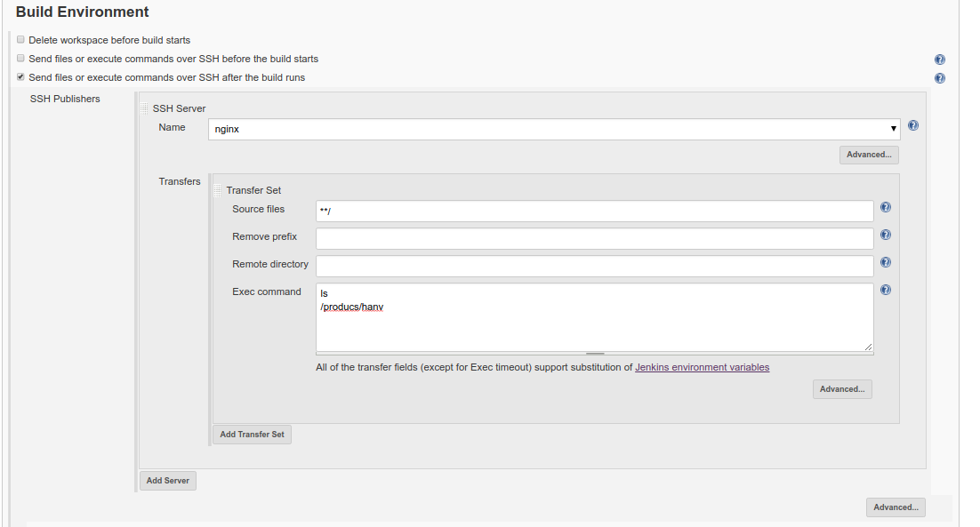Viewport: 980px width, 527px height.
Task: Show help icon for Remote directory
Action: tap(886, 263)
